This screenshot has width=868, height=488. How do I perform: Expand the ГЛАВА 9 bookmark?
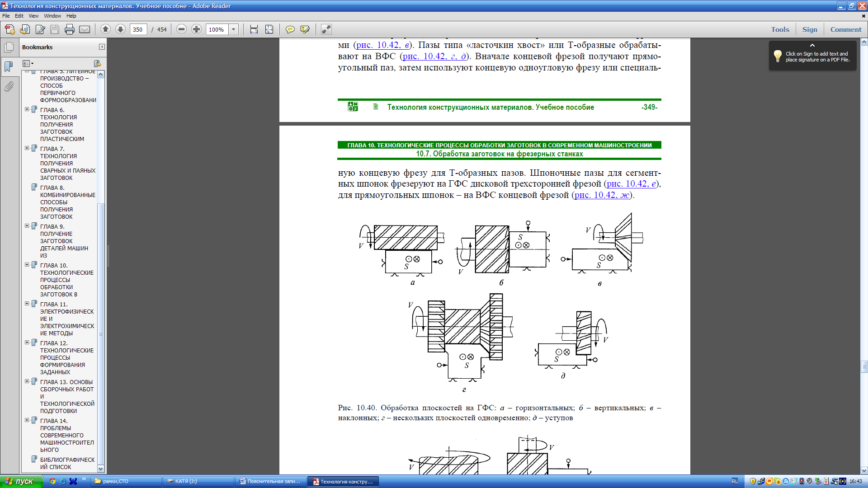pos(27,226)
